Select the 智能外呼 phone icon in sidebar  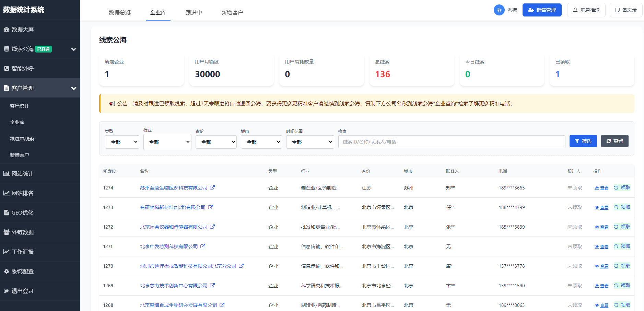tap(6, 68)
